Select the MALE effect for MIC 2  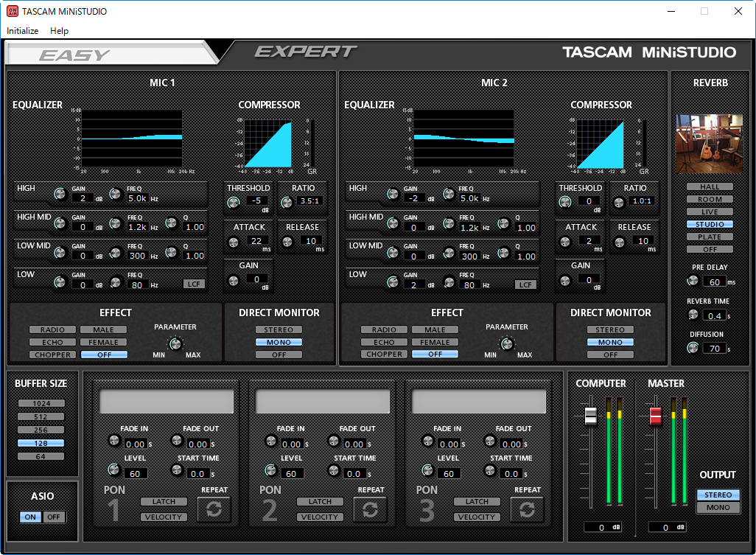click(x=435, y=329)
